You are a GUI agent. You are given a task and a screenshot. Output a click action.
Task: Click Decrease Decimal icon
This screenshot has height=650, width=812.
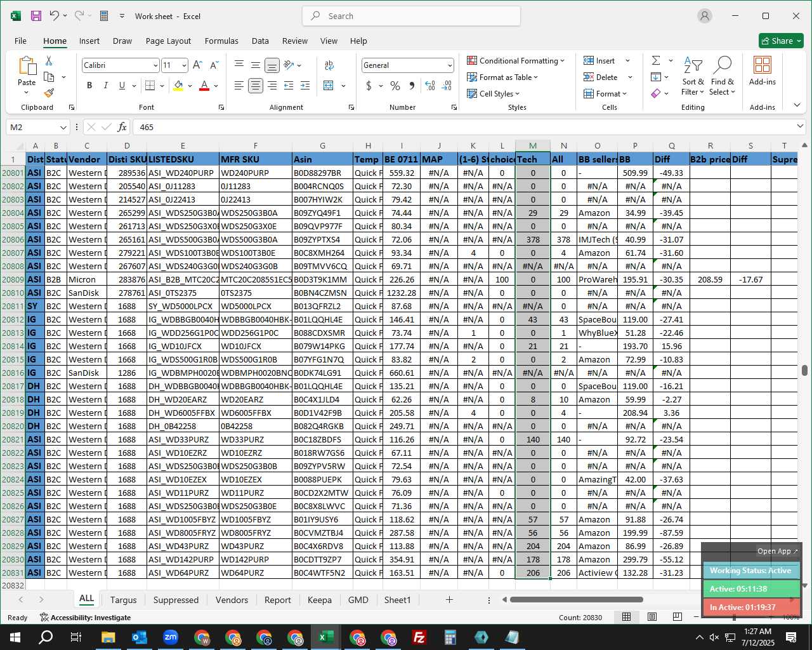click(447, 85)
